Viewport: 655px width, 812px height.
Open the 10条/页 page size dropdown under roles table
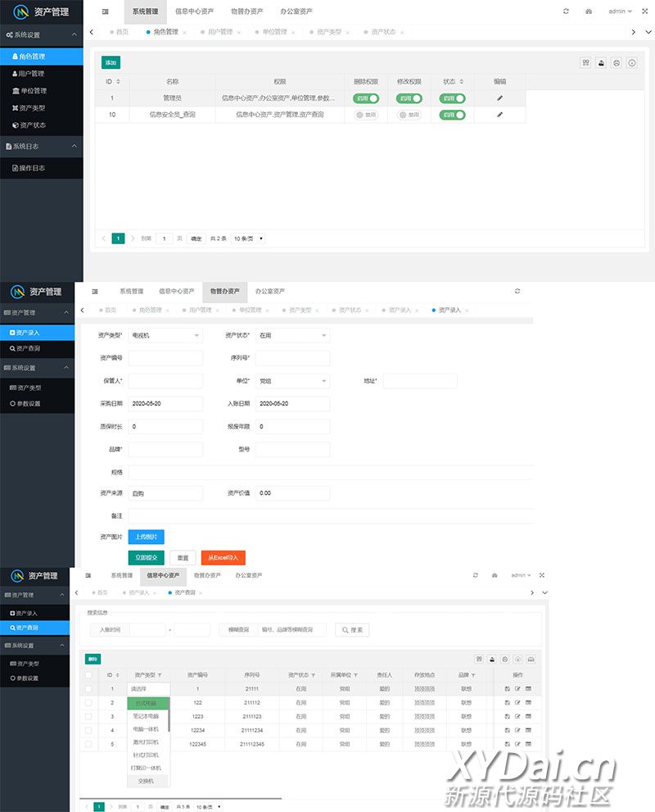pyautogui.click(x=248, y=238)
